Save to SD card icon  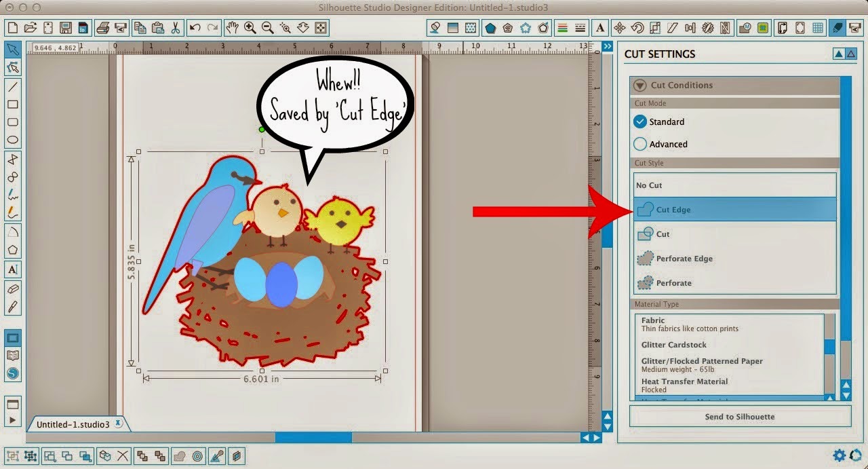point(82,28)
